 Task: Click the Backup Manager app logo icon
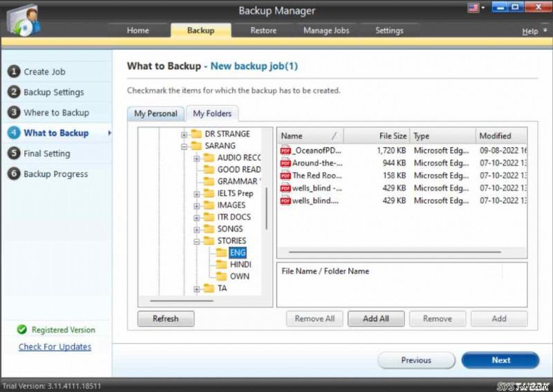pos(24,20)
